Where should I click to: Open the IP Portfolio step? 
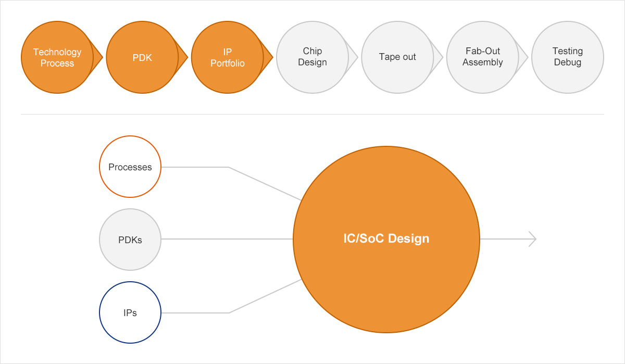coord(227,57)
